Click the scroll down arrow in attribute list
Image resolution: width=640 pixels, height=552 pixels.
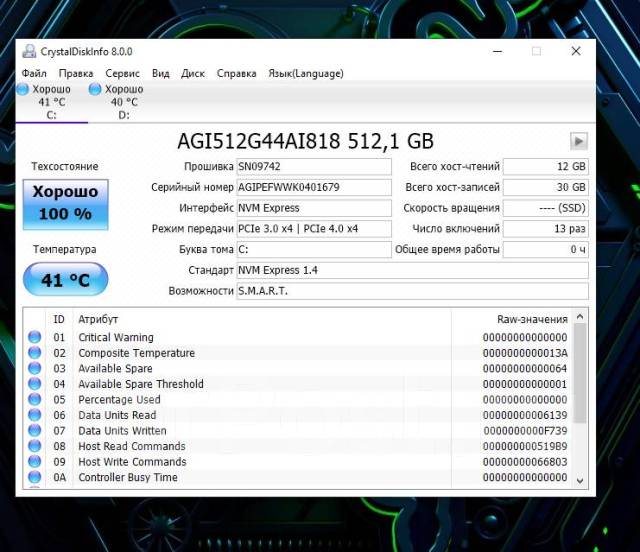tap(580, 481)
